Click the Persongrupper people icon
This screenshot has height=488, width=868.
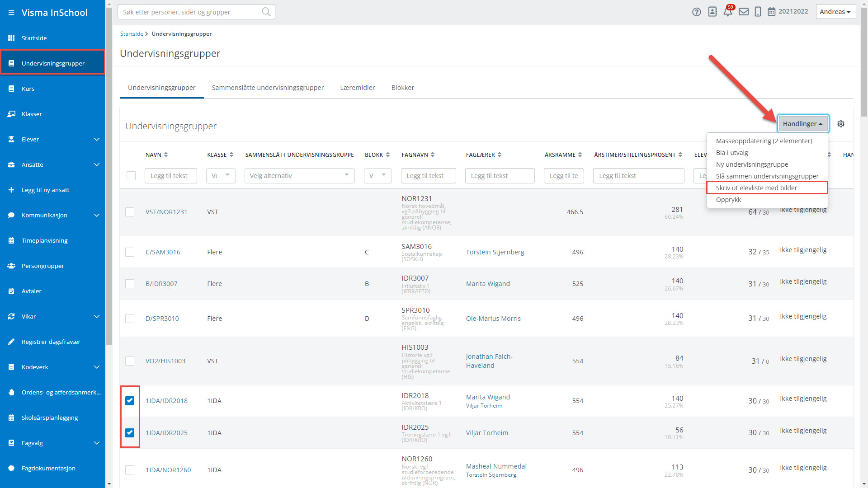11,266
